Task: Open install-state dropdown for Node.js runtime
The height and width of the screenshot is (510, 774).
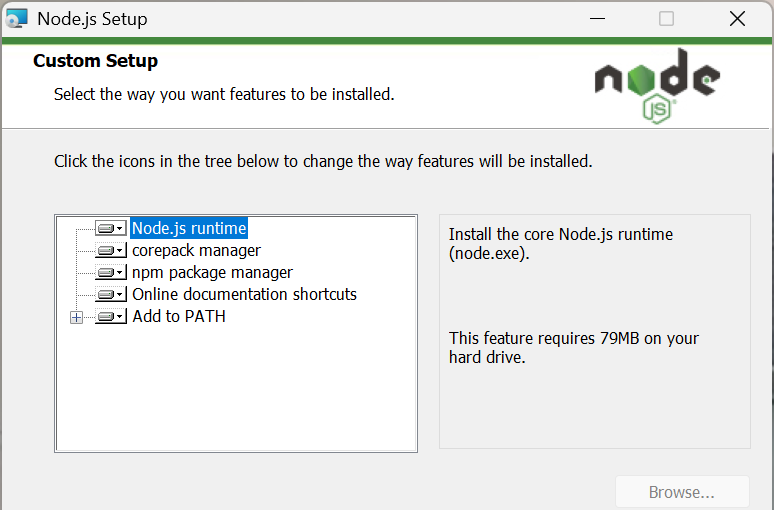Action: 111,229
